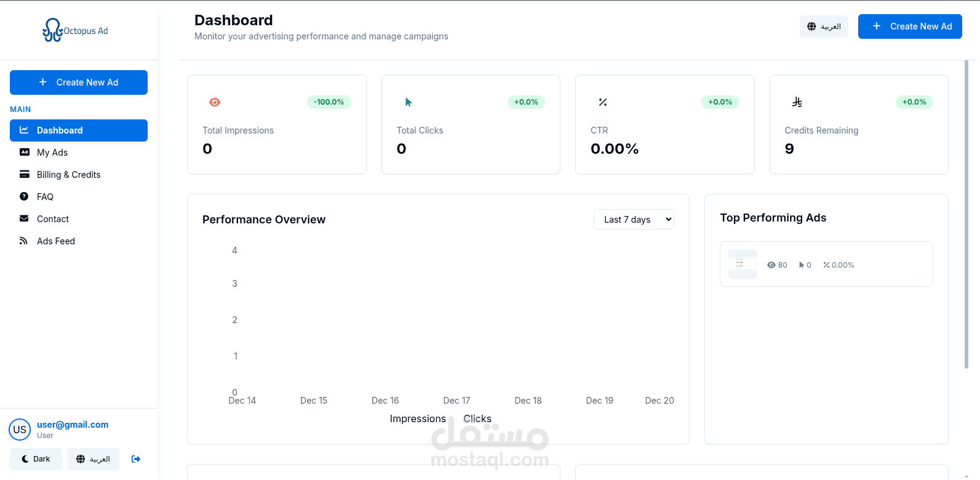The height and width of the screenshot is (480, 980).
Task: Toggle Clicks series in chart legend
Action: (477, 419)
